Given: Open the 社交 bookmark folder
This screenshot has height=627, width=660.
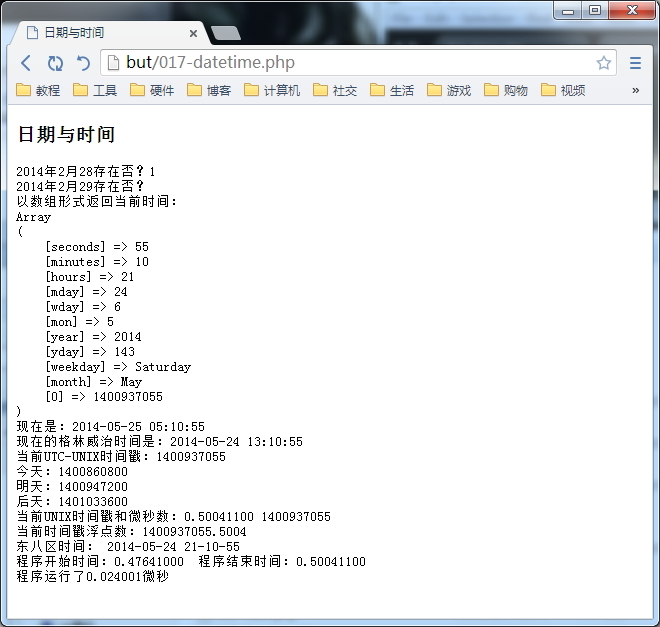Looking at the screenshot, I should [x=335, y=90].
